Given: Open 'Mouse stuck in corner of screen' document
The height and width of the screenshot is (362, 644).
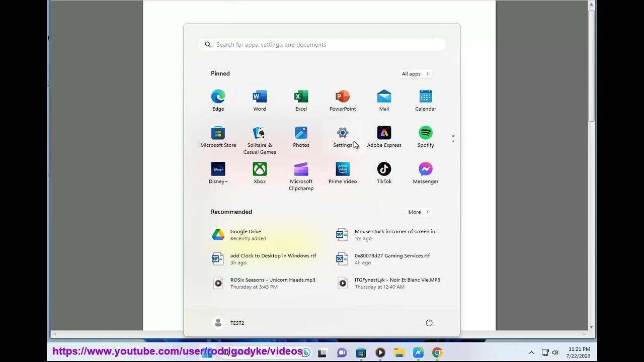Looking at the screenshot, I should [x=388, y=235].
